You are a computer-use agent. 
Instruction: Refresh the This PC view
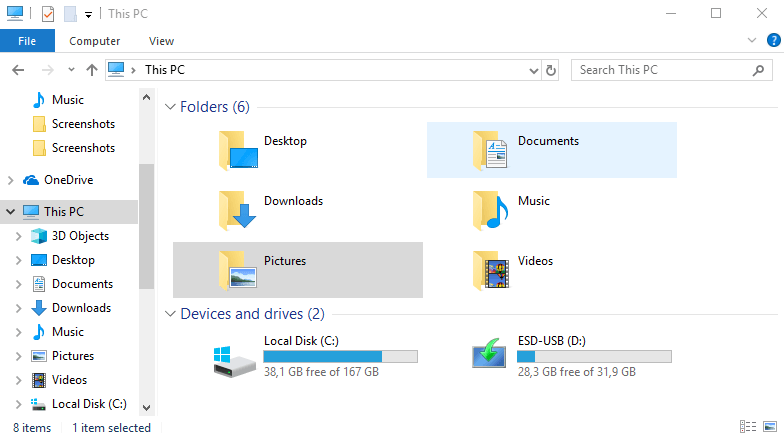[550, 70]
